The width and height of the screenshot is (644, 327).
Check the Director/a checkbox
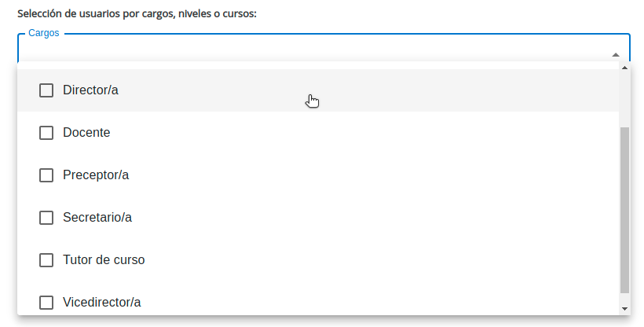point(46,90)
